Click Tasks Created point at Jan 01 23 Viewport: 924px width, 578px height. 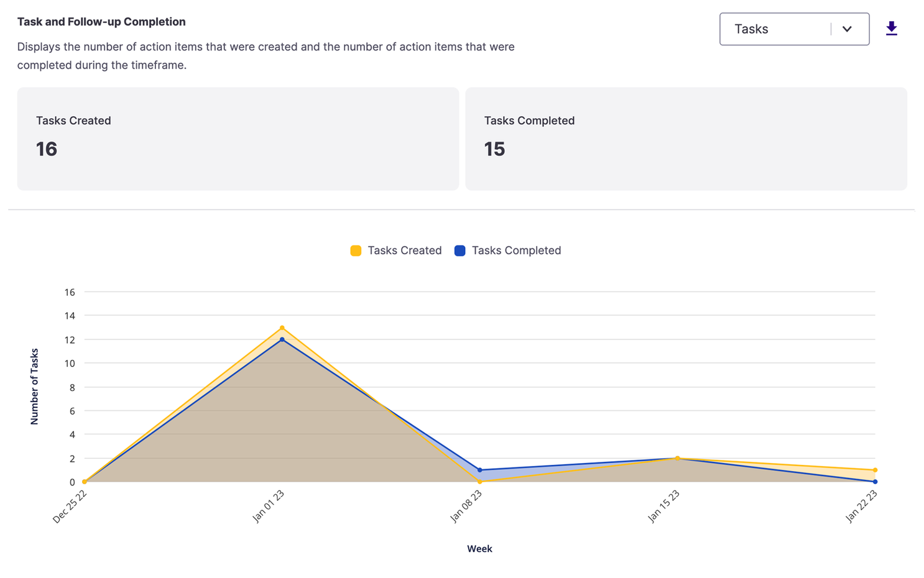282,328
